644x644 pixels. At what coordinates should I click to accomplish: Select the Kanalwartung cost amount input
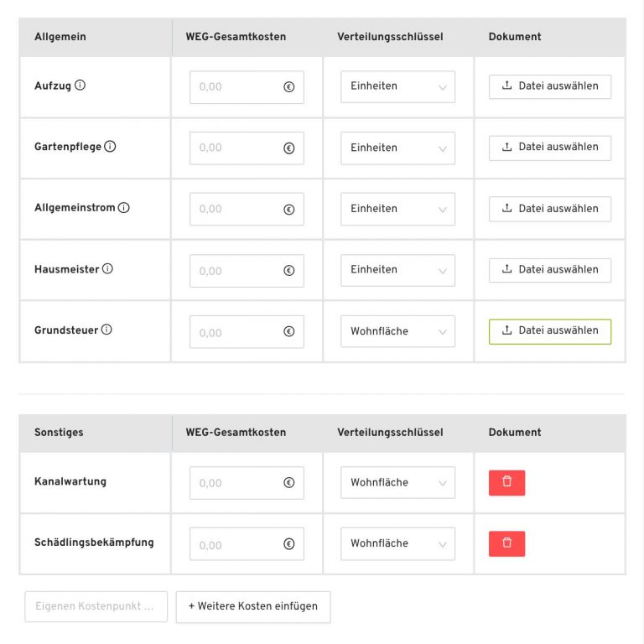click(238, 482)
